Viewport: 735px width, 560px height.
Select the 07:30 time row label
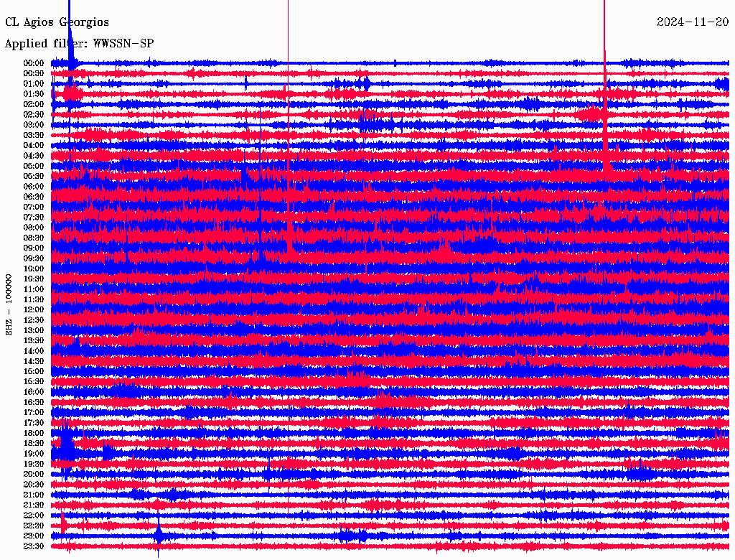(x=34, y=218)
